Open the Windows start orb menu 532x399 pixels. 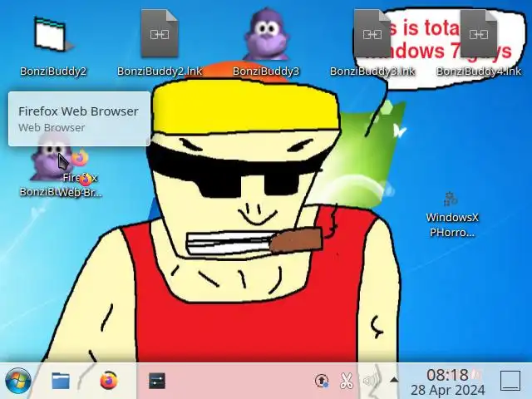tap(18, 381)
